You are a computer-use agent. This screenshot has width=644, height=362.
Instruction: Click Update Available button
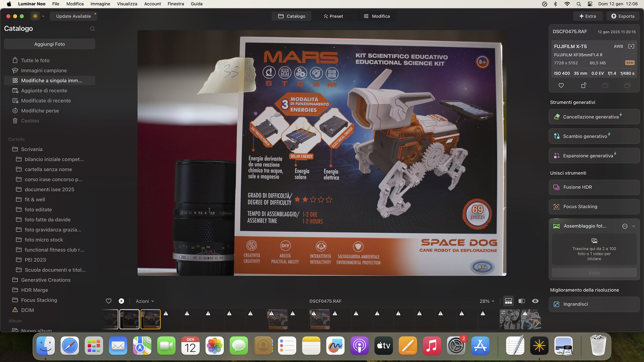click(74, 16)
